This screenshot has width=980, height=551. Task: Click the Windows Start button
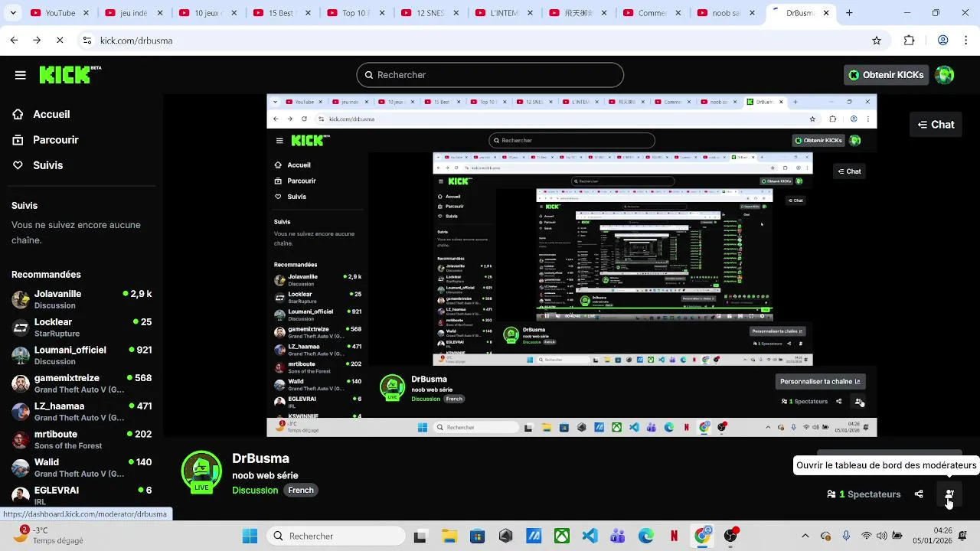coord(250,536)
